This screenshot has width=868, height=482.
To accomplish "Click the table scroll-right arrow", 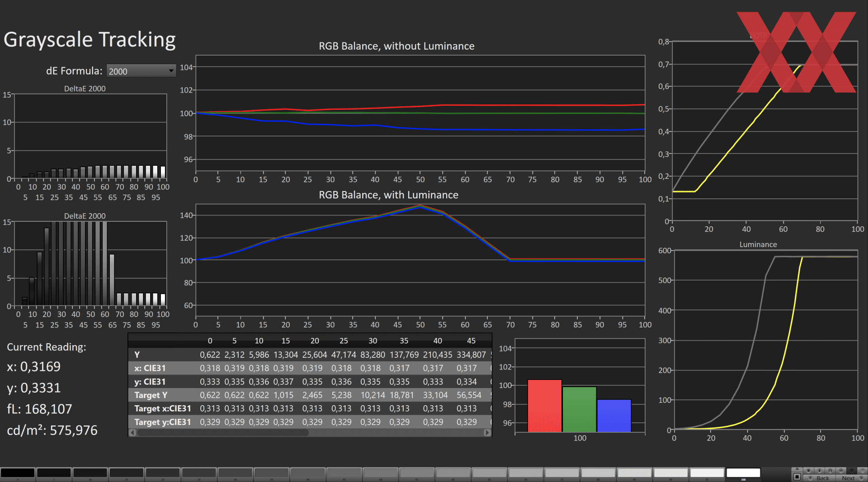I will [x=487, y=433].
